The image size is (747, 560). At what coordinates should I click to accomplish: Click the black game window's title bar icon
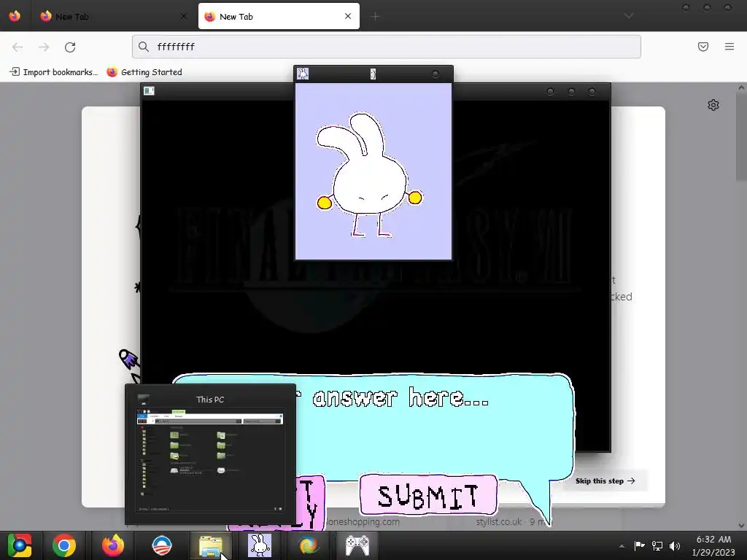click(x=149, y=91)
